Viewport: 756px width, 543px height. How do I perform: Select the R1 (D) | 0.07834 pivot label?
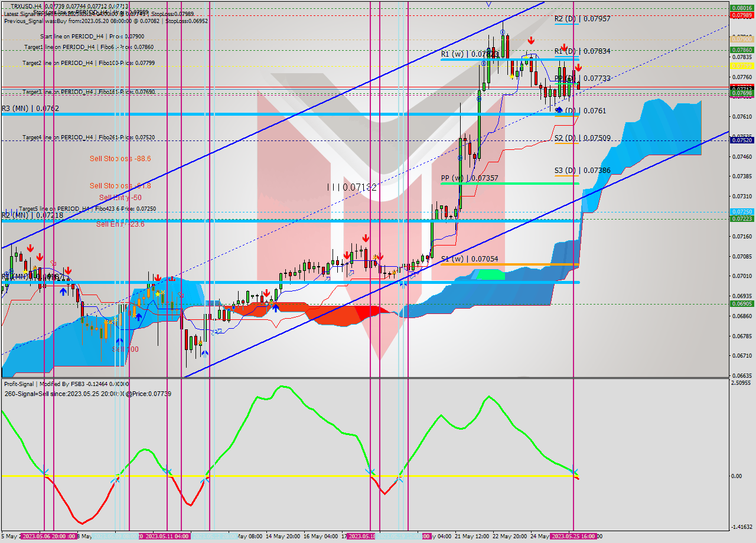click(x=582, y=51)
